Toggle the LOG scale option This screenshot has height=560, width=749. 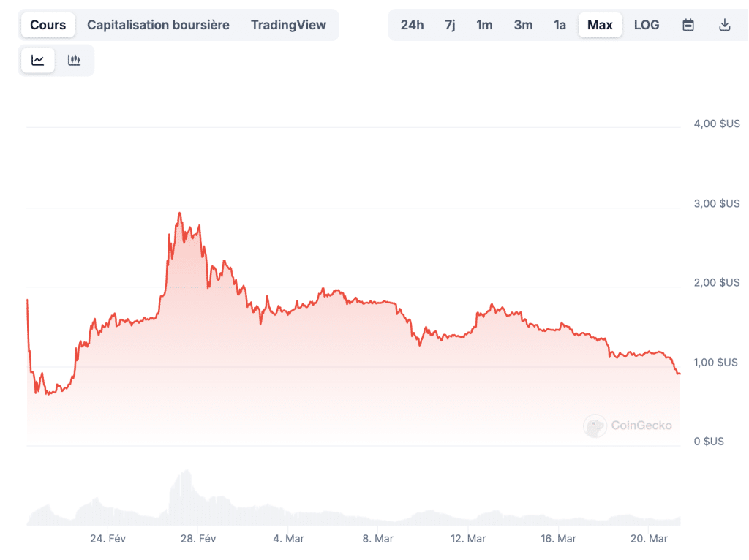point(647,25)
